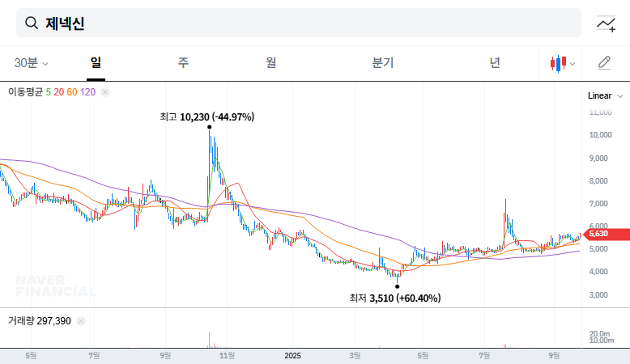The width and height of the screenshot is (630, 364).
Task: Click the 이동평균 indicator label
Action: coord(25,92)
